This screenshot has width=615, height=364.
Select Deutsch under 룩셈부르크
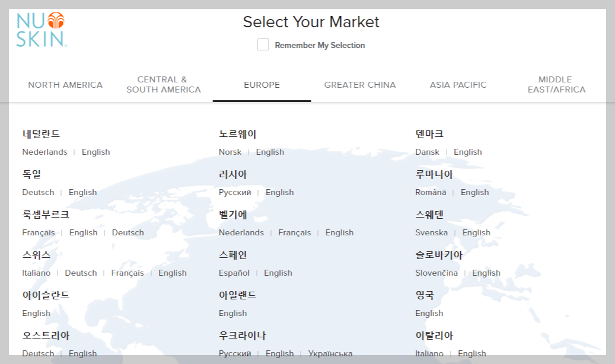click(128, 232)
